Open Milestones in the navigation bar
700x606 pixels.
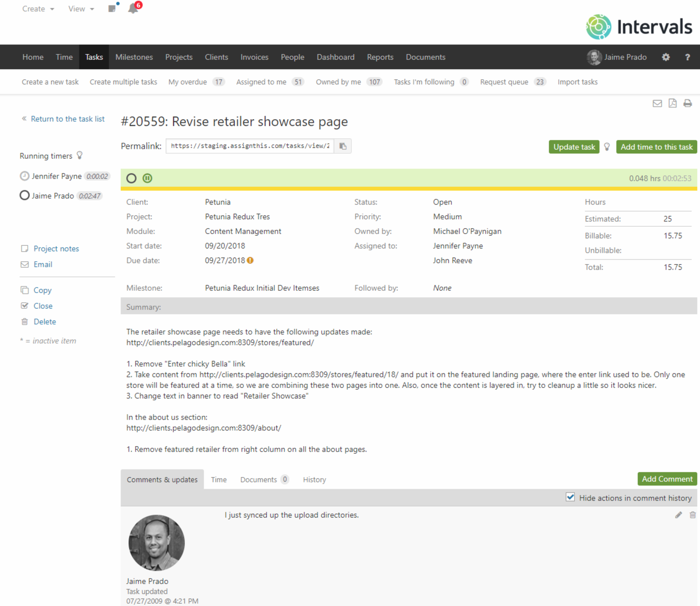tap(134, 57)
